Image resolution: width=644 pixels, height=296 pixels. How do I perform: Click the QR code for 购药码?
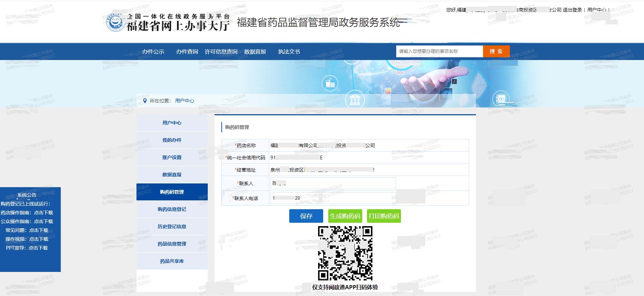(345, 253)
